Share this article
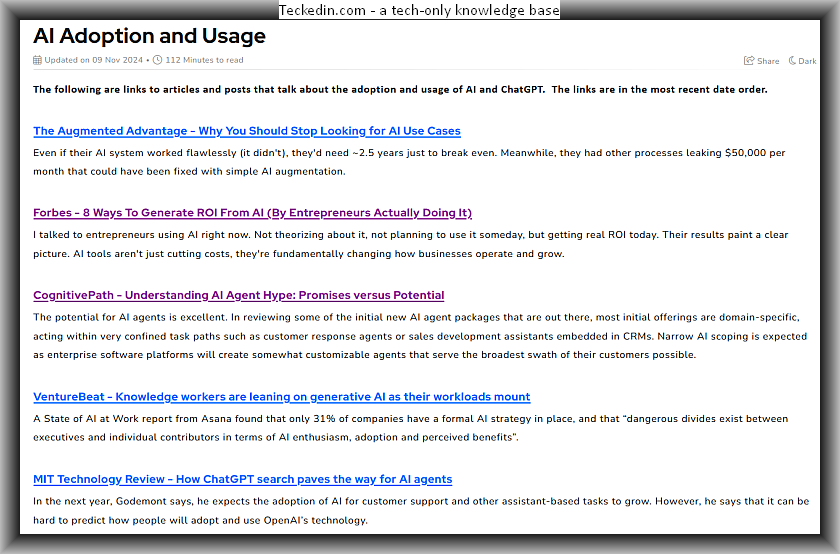840x554 pixels. tap(761, 61)
